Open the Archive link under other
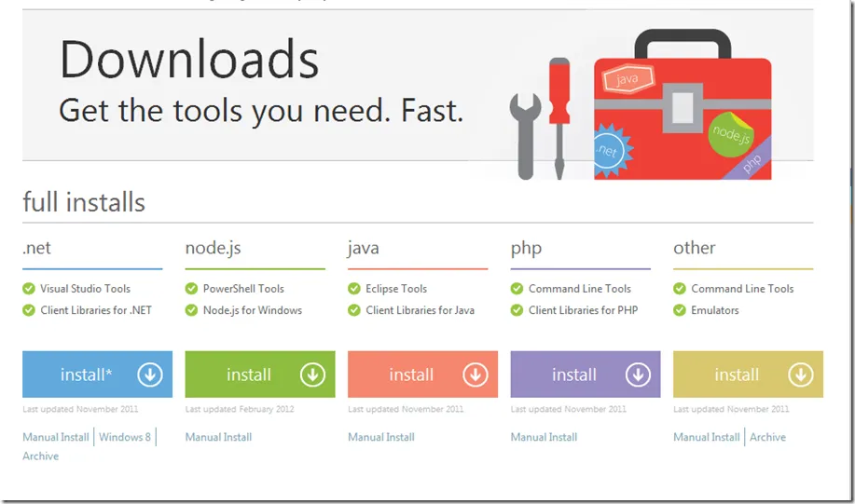855x504 pixels. (x=767, y=437)
